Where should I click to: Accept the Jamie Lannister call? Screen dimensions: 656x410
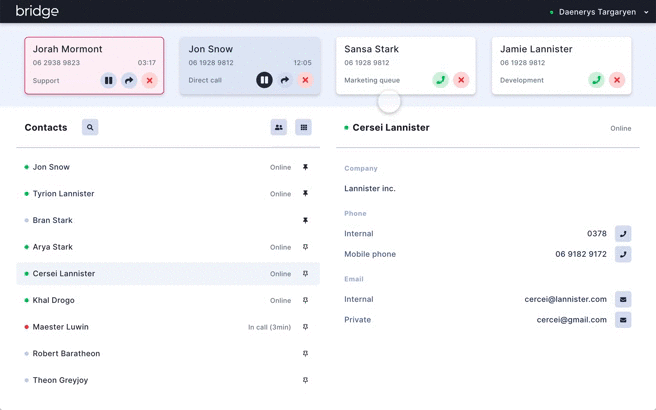point(596,80)
